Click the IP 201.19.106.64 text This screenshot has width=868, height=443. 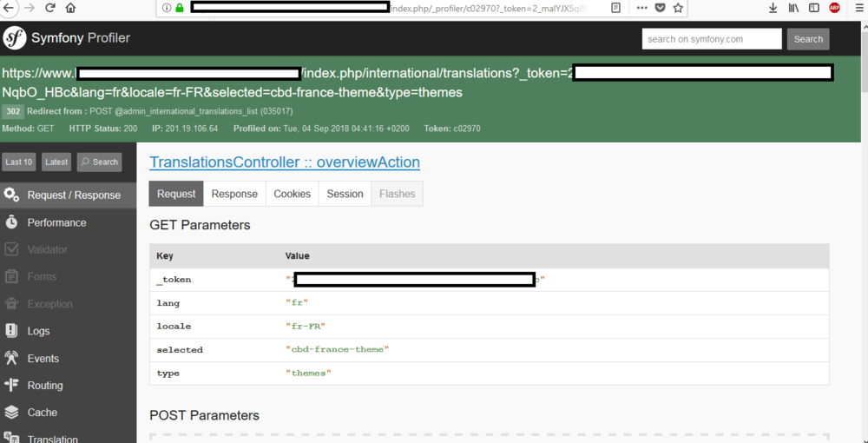[x=185, y=129]
